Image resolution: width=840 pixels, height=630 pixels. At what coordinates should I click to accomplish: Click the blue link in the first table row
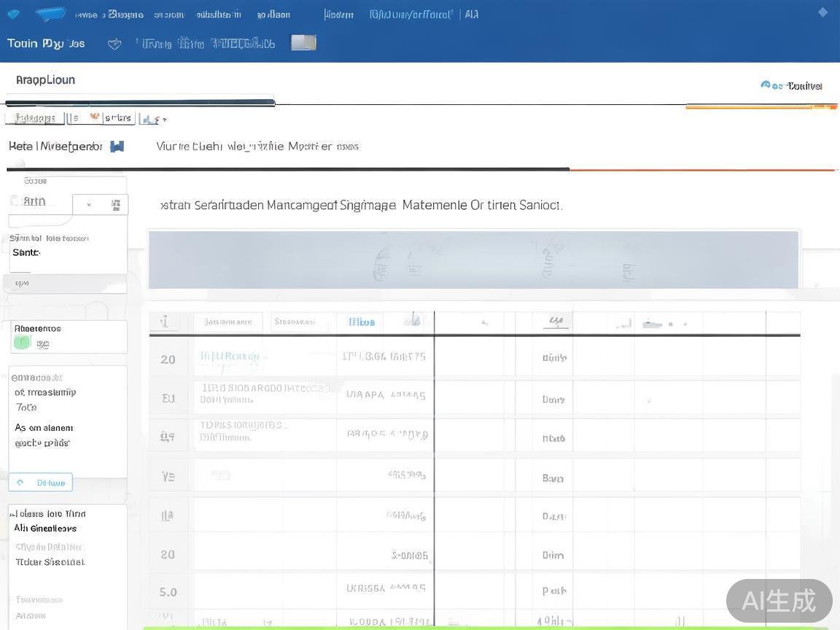point(230,357)
